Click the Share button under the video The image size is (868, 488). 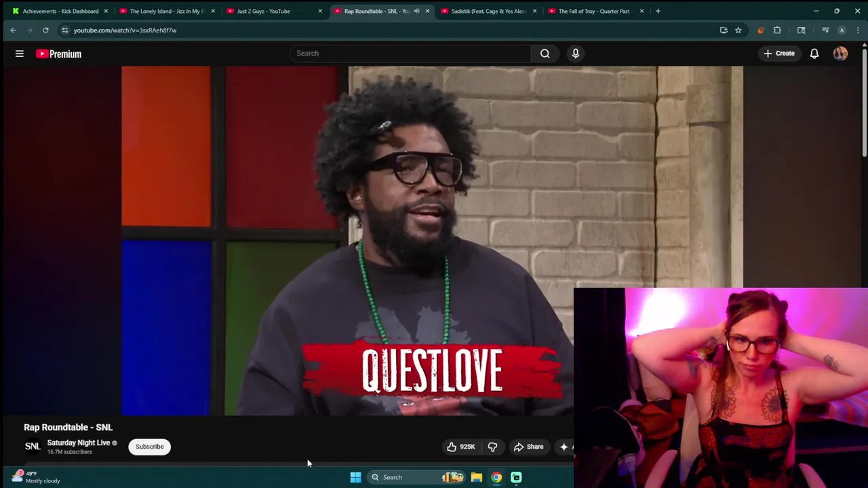(528, 447)
